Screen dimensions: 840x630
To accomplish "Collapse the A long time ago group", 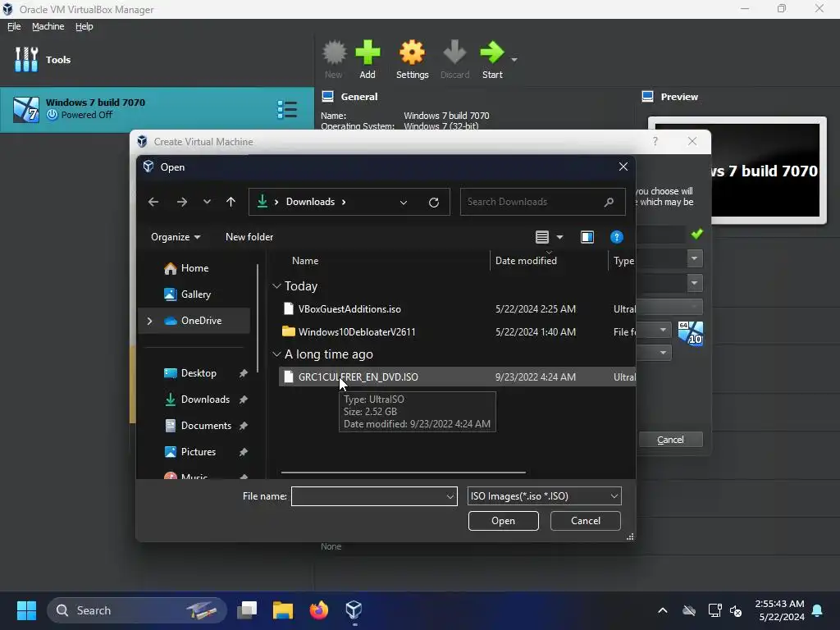I will point(277,354).
